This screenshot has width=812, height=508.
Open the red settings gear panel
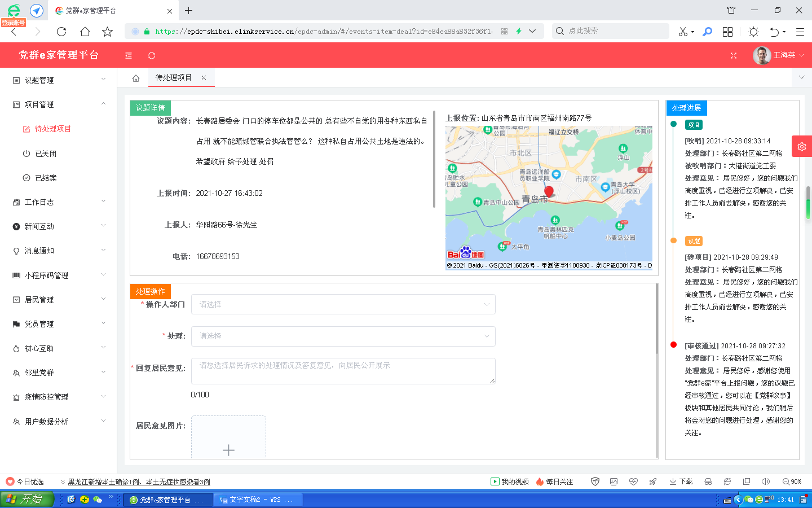tap(802, 146)
